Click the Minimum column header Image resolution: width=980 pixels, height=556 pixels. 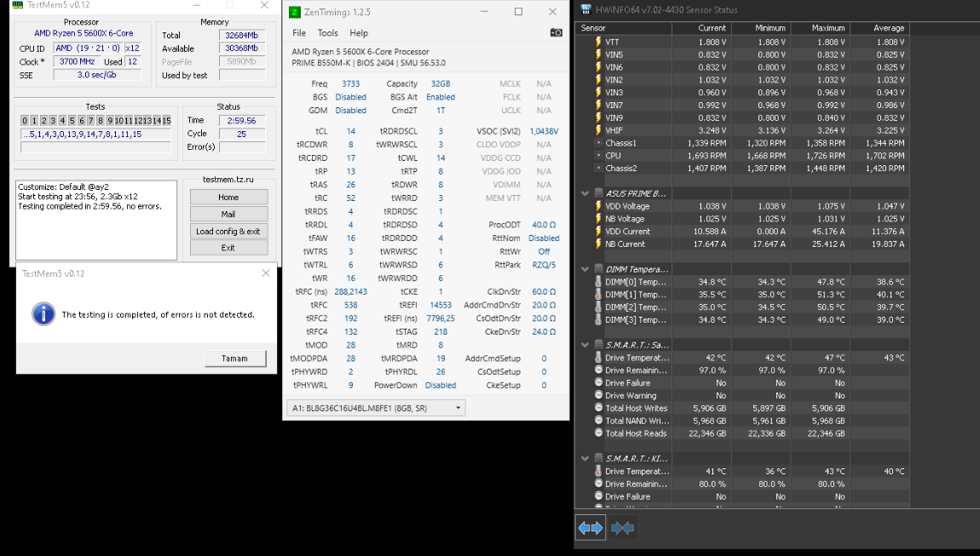pyautogui.click(x=759, y=28)
